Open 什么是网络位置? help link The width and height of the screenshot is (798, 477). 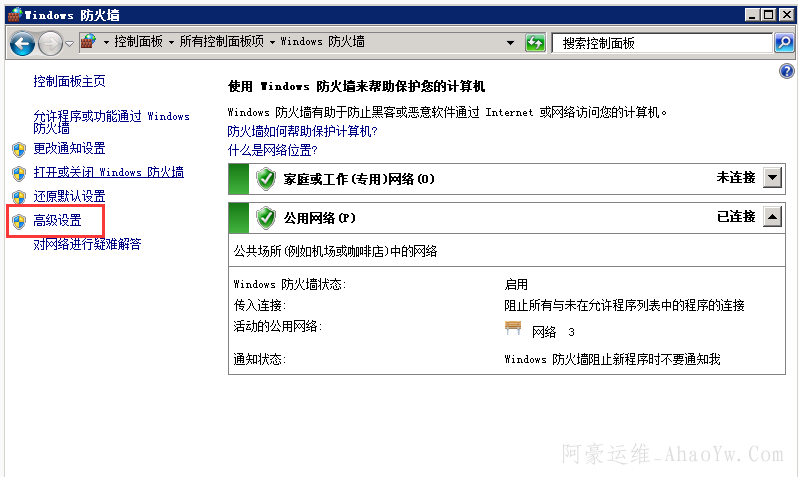pos(272,150)
